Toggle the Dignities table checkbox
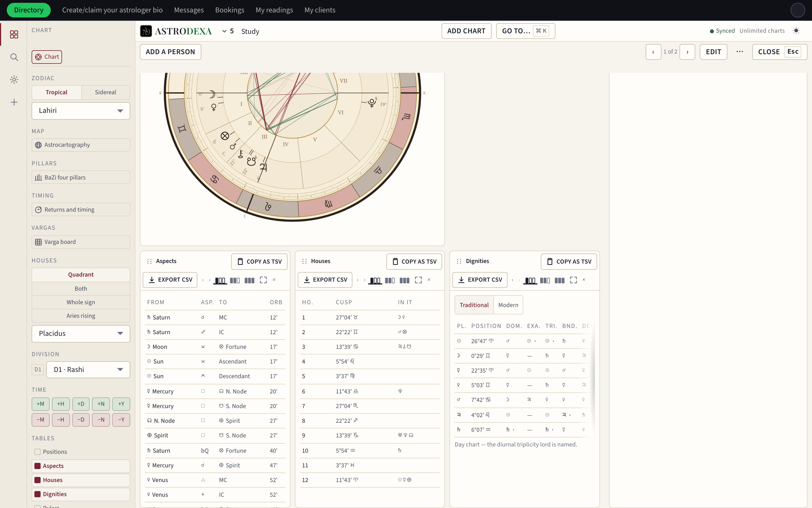This screenshot has width=812, height=508. coord(37,494)
